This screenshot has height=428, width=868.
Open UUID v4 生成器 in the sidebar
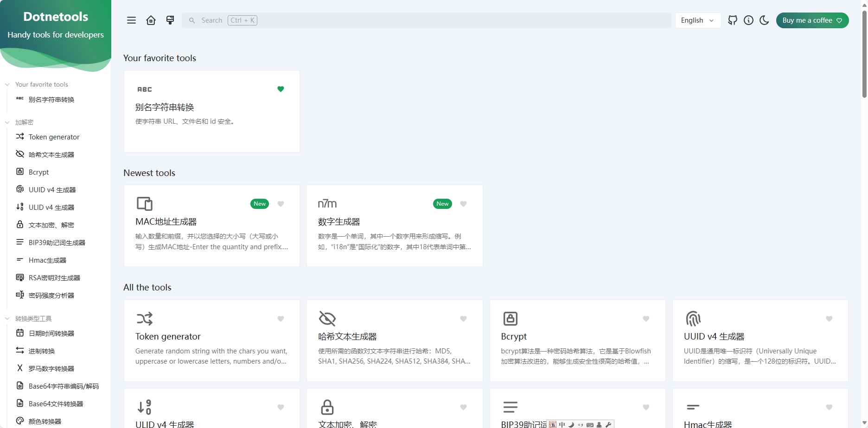click(52, 190)
